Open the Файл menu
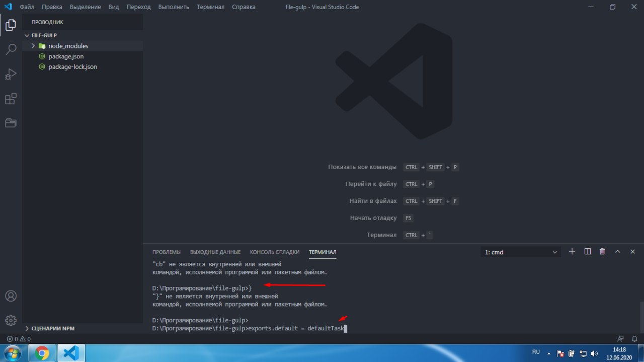 pyautogui.click(x=27, y=7)
